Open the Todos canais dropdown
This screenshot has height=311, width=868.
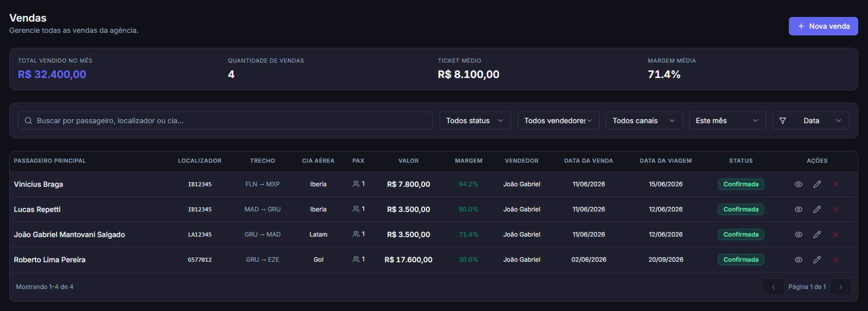[644, 121]
